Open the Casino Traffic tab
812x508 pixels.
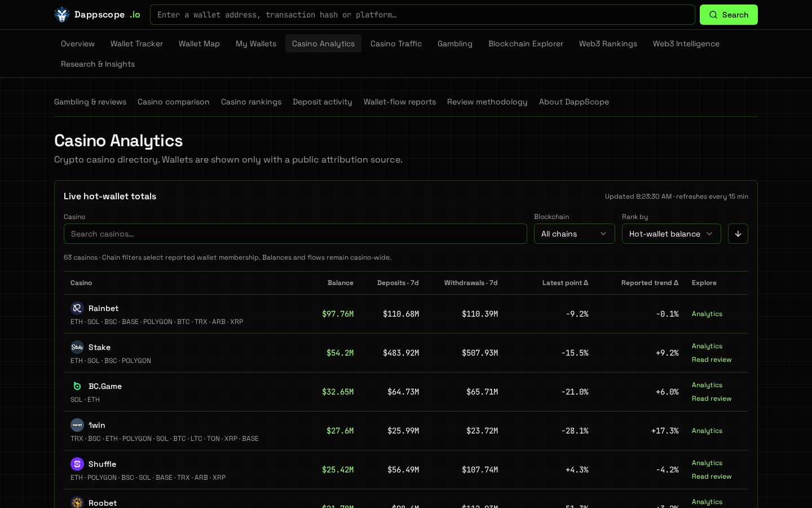click(x=396, y=43)
